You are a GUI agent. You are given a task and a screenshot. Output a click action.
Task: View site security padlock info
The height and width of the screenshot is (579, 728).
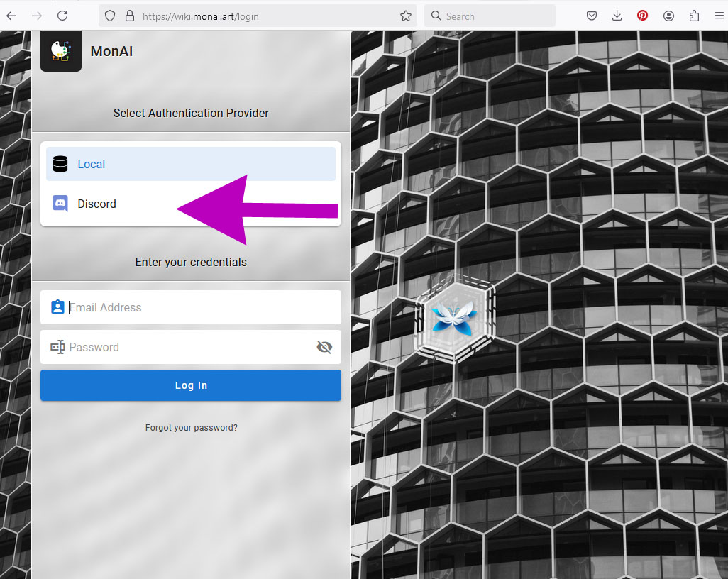[130, 16]
